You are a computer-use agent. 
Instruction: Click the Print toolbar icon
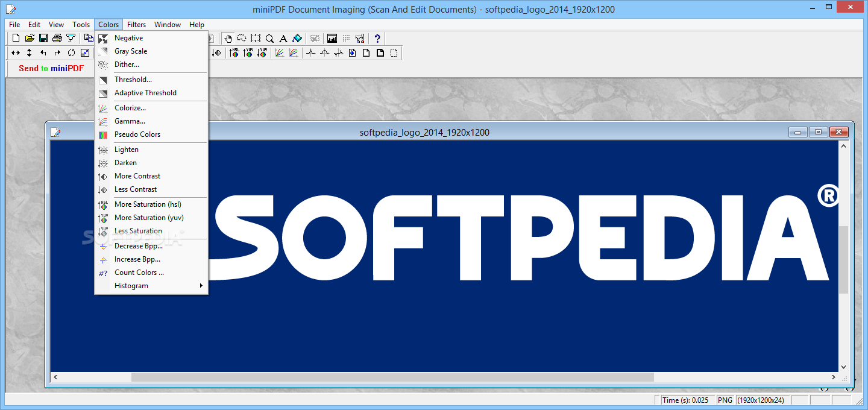click(57, 38)
